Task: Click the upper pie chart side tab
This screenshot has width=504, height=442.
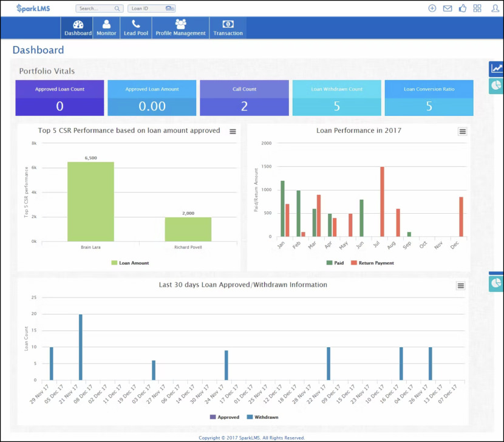Action: 497,86
